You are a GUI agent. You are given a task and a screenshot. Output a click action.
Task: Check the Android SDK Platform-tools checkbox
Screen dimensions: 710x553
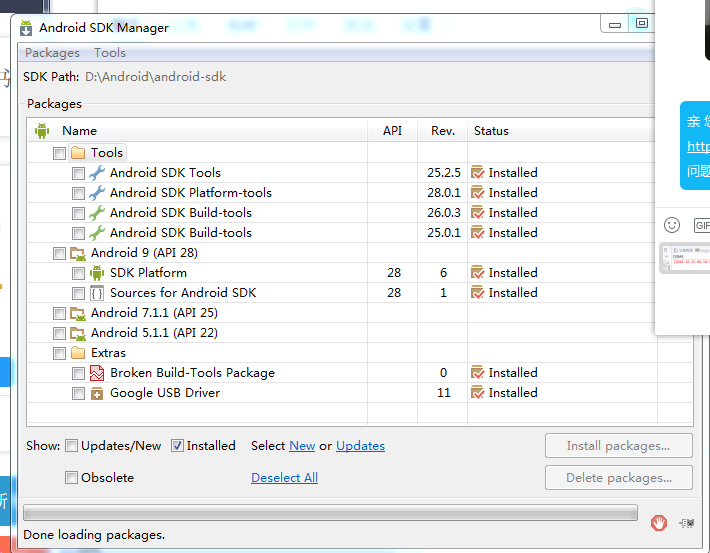point(78,193)
